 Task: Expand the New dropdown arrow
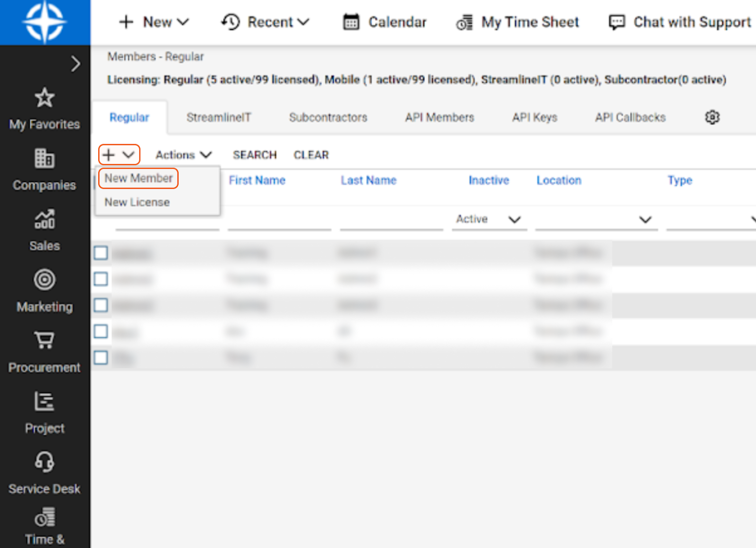pyautogui.click(x=183, y=22)
